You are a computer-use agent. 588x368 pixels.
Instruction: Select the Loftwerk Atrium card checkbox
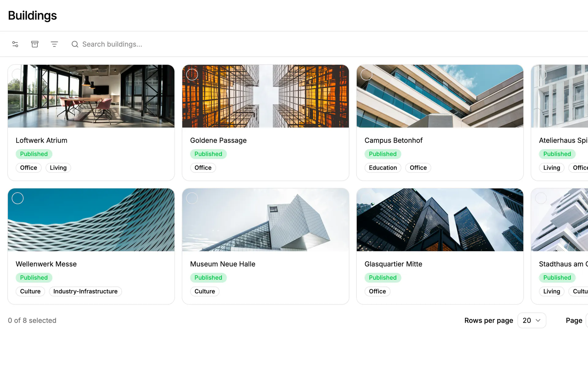17,75
